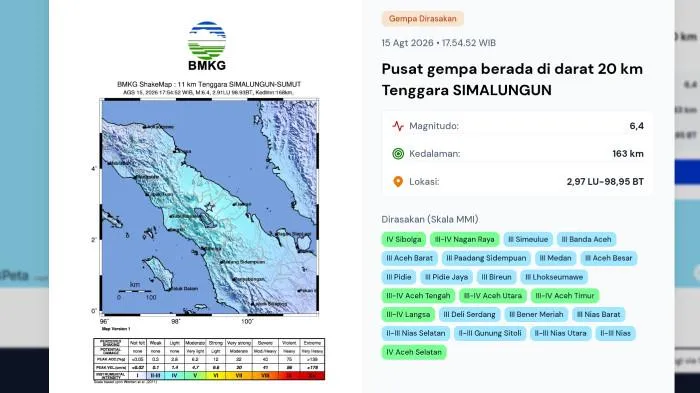The height and width of the screenshot is (393, 700).
Task: Click the Magnitudo pulse icon
Action: click(398, 126)
